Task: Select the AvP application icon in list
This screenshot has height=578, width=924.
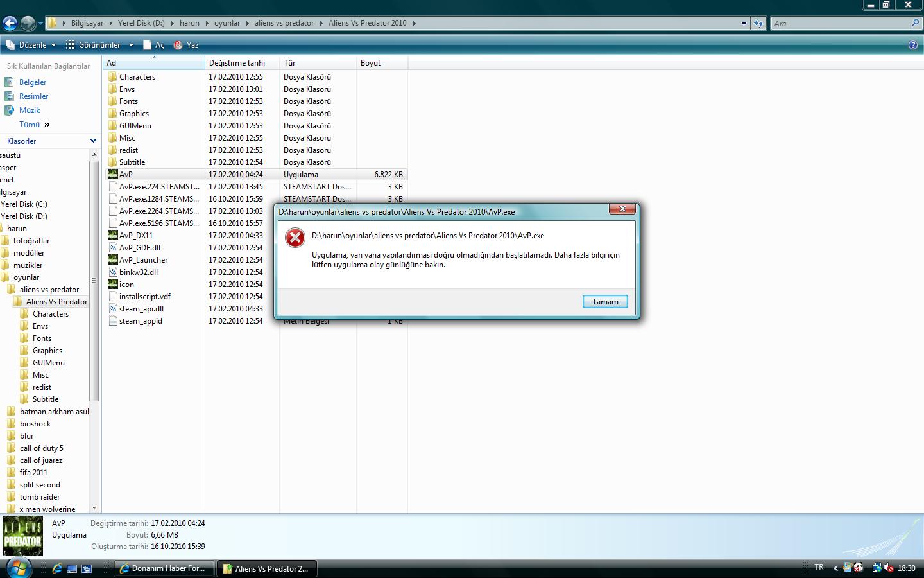Action: (113, 174)
